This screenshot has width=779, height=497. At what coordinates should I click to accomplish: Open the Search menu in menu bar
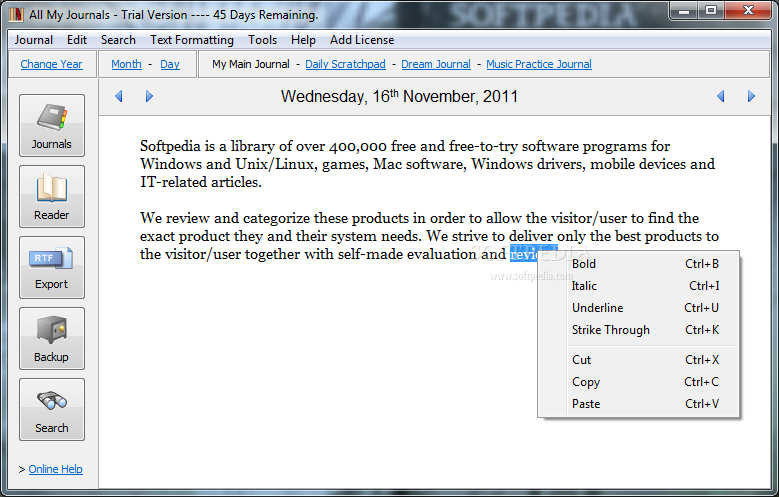pos(118,40)
